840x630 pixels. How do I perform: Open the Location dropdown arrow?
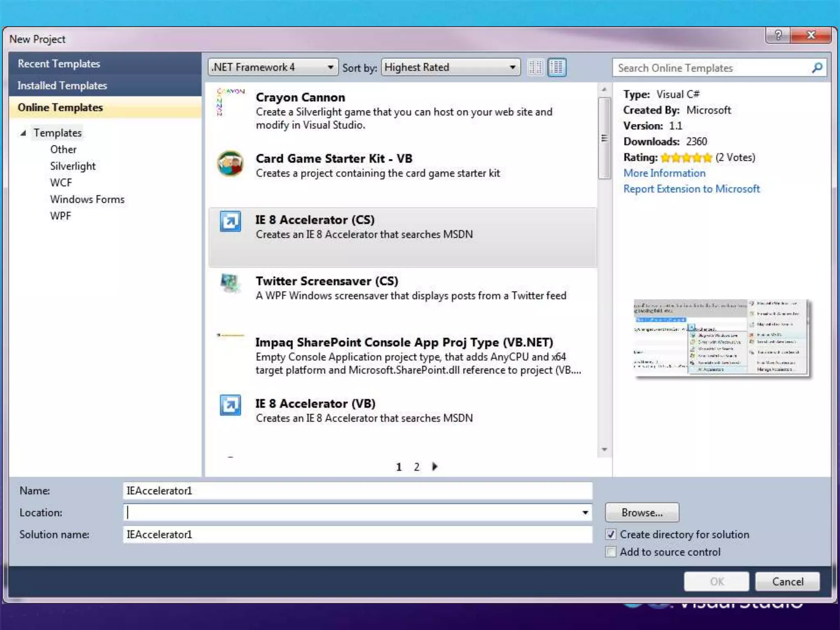click(585, 513)
